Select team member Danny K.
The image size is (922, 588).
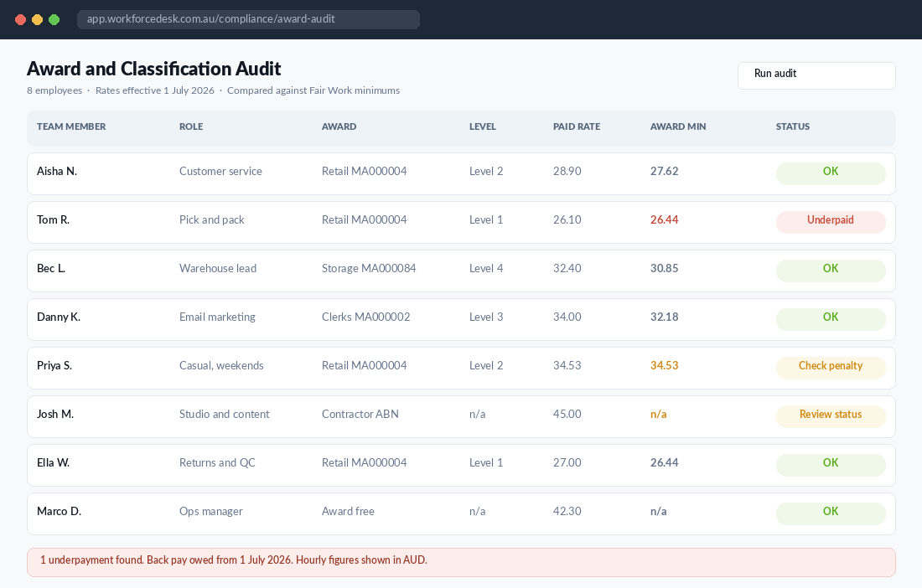(x=58, y=317)
